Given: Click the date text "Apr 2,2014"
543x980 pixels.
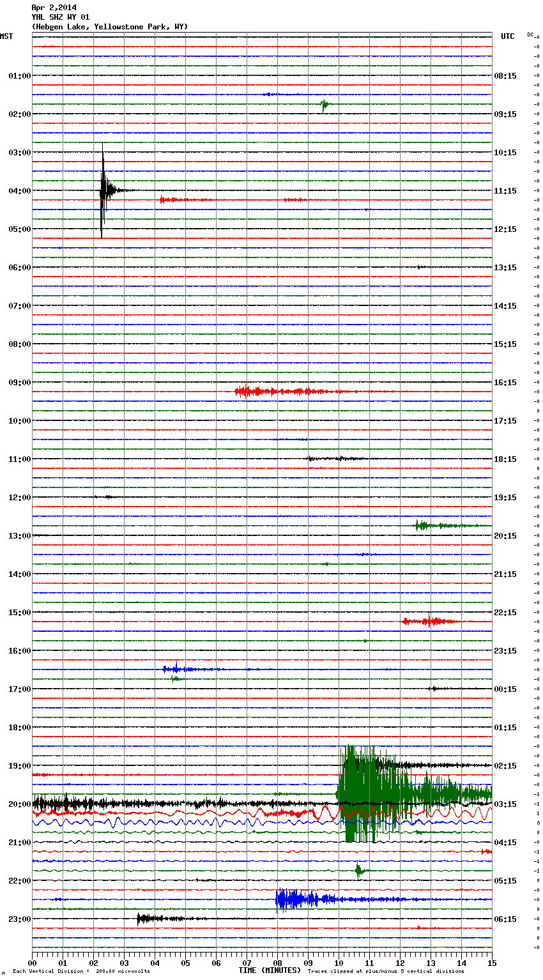Looking at the screenshot, I should pyautogui.click(x=54, y=8).
